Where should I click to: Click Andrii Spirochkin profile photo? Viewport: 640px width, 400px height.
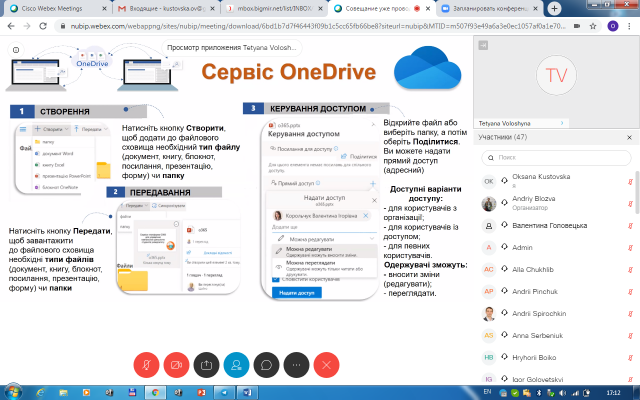pyautogui.click(x=489, y=313)
